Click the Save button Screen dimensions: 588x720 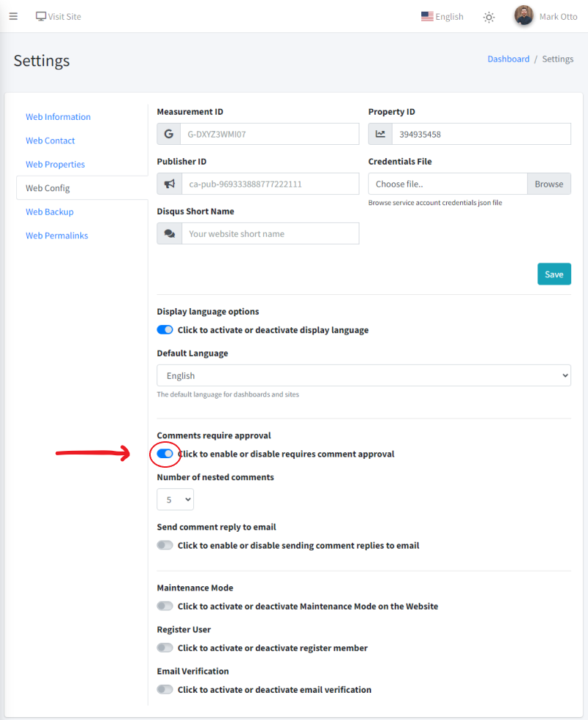553,274
